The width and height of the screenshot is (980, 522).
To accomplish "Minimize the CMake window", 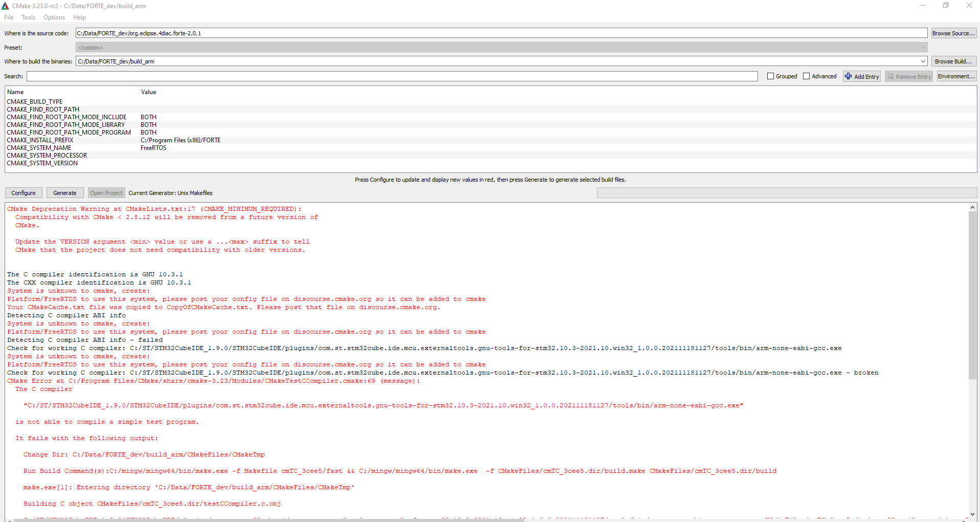I will (x=923, y=6).
